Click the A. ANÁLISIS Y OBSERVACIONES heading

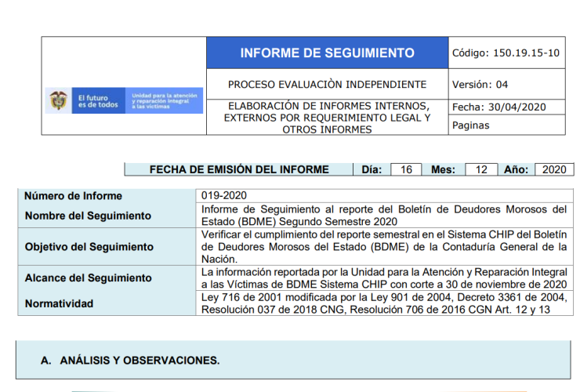[130, 360]
